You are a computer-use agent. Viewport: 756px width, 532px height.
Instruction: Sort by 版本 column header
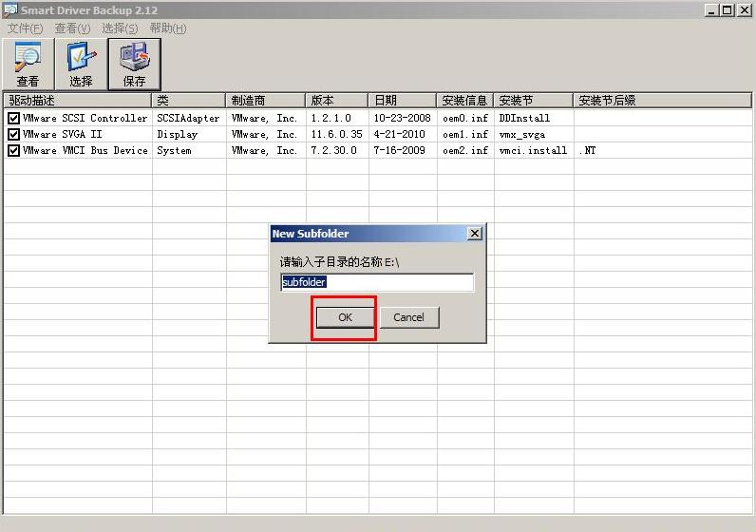336,101
